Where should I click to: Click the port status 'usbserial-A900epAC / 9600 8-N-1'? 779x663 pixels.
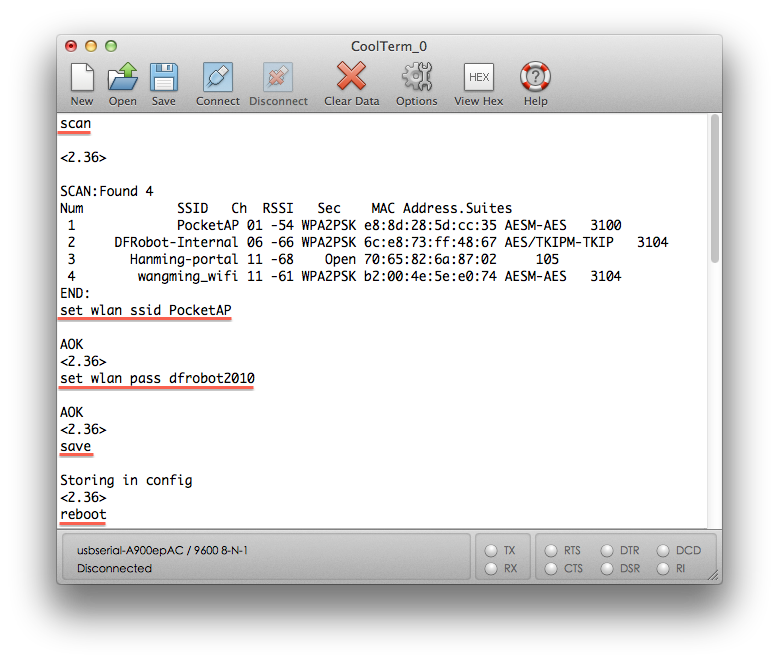point(162,550)
